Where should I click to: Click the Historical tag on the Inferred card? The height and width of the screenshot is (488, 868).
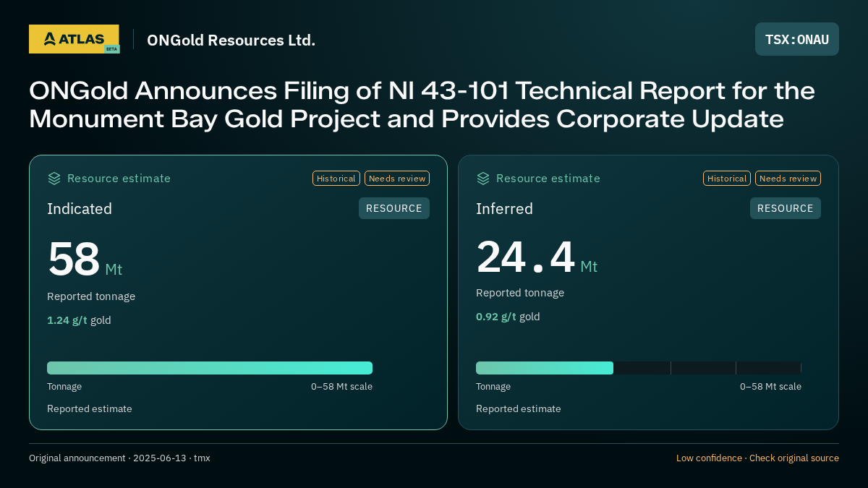[727, 179]
